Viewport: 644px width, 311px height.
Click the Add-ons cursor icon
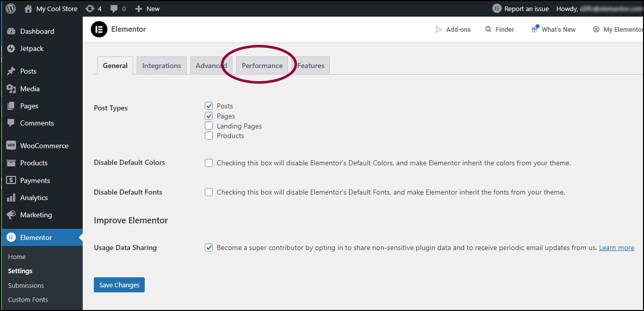point(439,30)
